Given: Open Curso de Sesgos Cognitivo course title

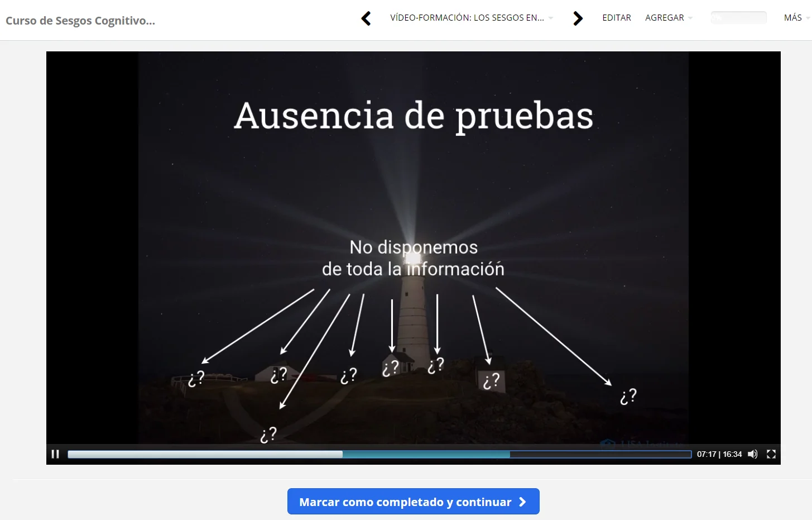Looking at the screenshot, I should tap(80, 21).
